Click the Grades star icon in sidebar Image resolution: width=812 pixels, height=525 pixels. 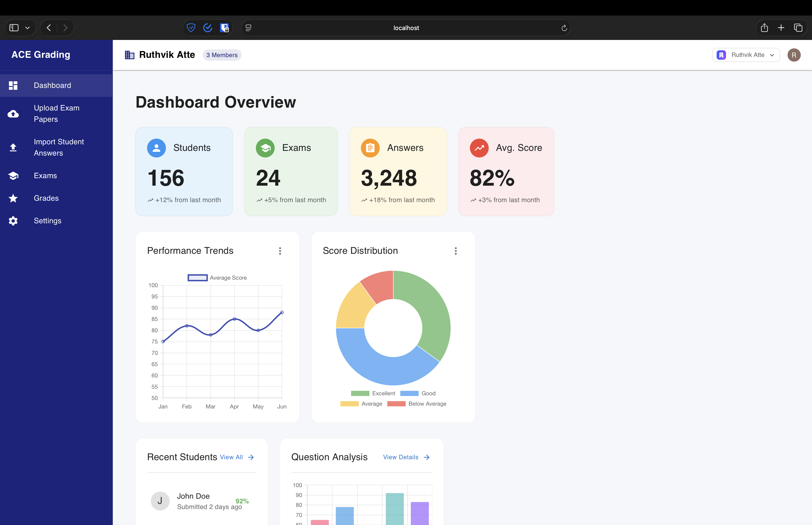[x=13, y=198]
